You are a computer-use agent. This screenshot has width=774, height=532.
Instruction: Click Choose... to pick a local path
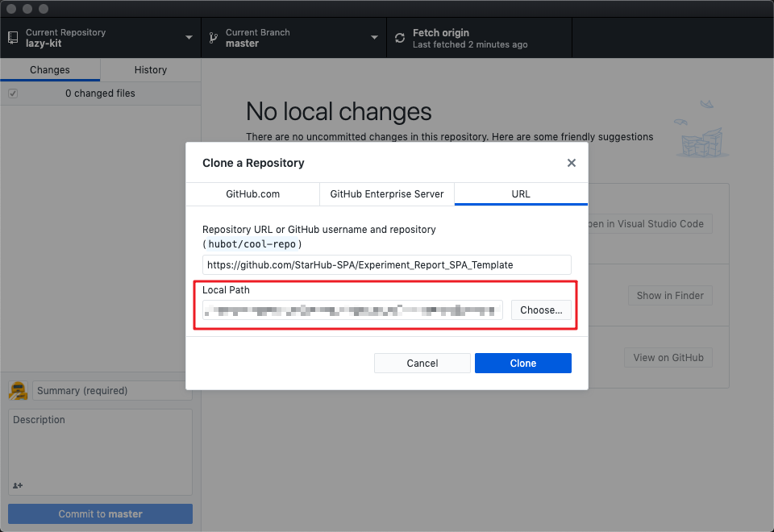pyautogui.click(x=541, y=310)
